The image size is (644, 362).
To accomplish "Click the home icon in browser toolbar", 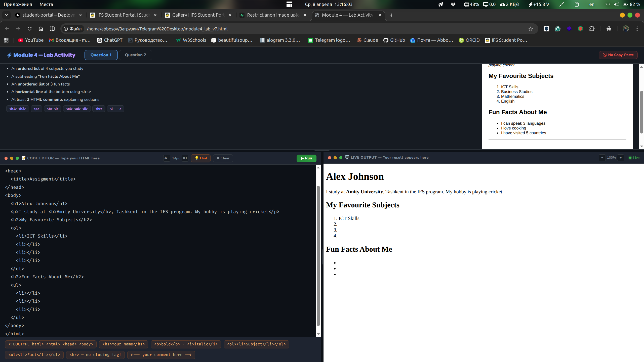I will pos(41,29).
